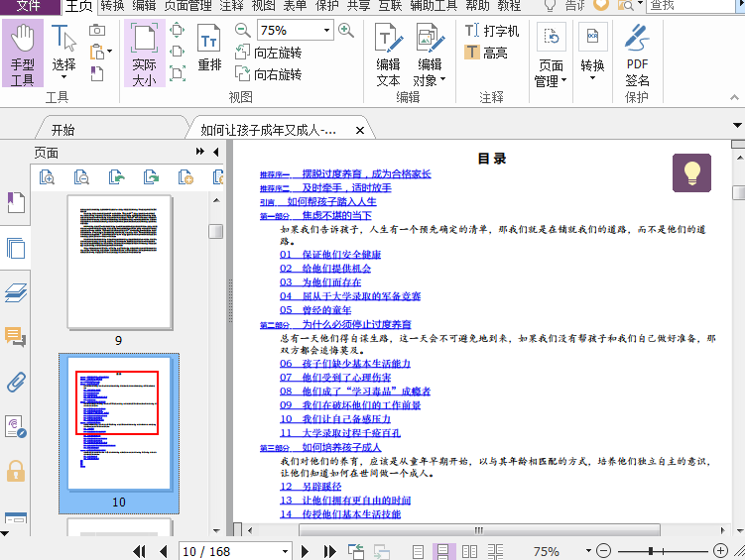Open the 75% zoom combo box in ribbon
The image size is (745, 560).
click(295, 31)
